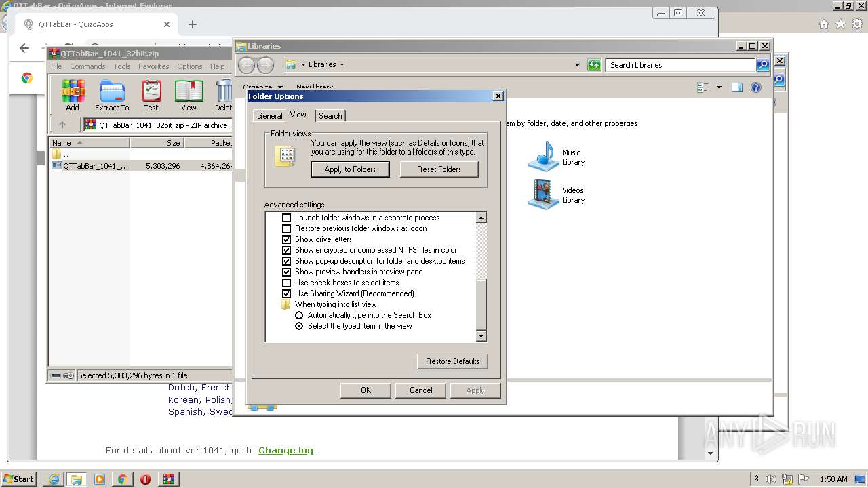Screen dimensions: 868x488
Task: Toggle the preview pane icon in Libraries
Action: point(737,87)
